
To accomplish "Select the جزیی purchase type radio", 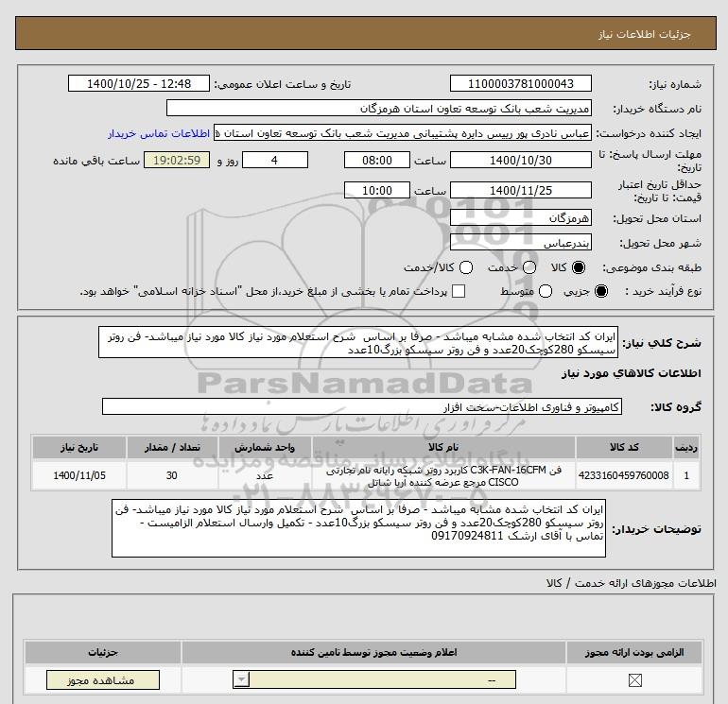I will point(601,291).
